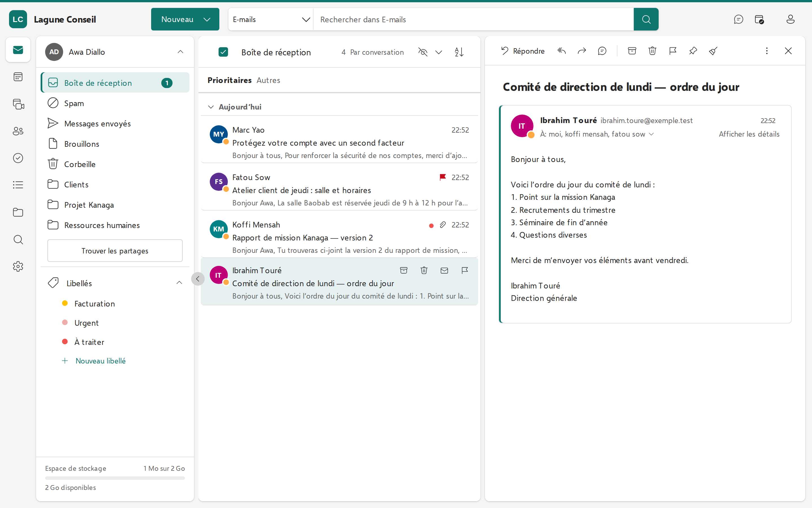Archive the open message from the reading toolbar
Image resolution: width=812 pixels, height=508 pixels.
632,51
